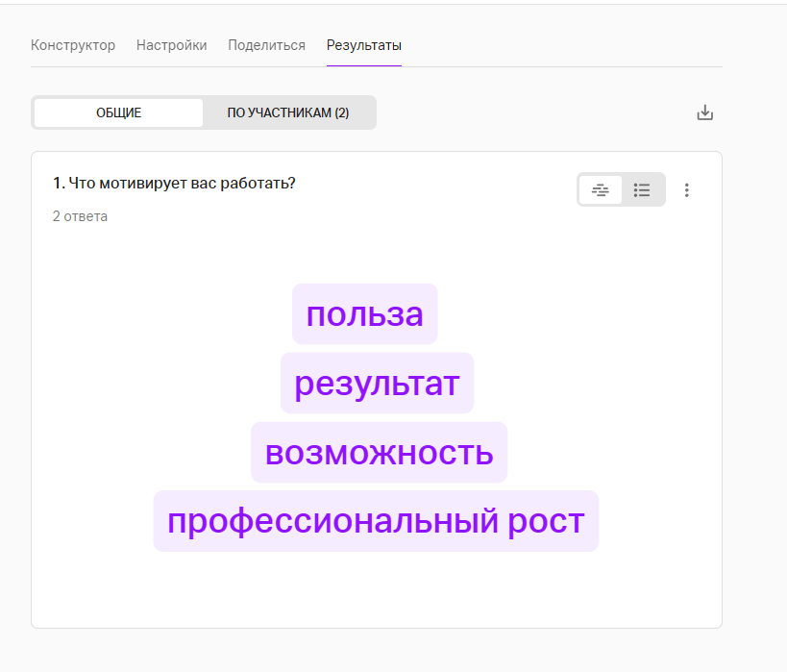Screen dimensions: 787x672
Task: Click the 'профессиональный рост' tag
Action: [x=376, y=521]
